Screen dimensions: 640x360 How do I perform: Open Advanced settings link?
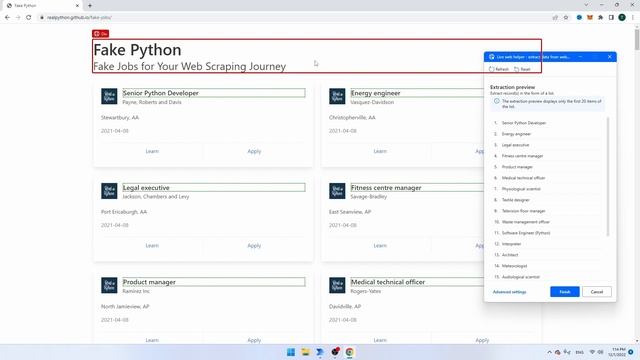[x=509, y=292]
